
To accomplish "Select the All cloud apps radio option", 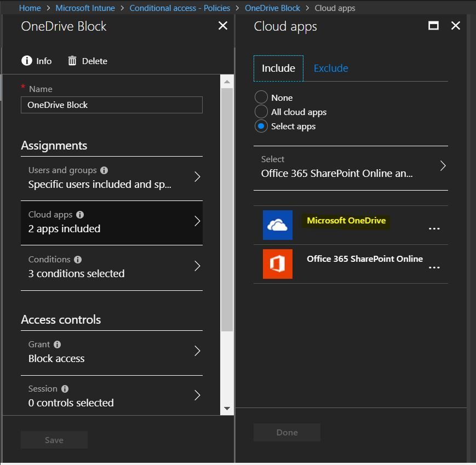I will (x=261, y=112).
